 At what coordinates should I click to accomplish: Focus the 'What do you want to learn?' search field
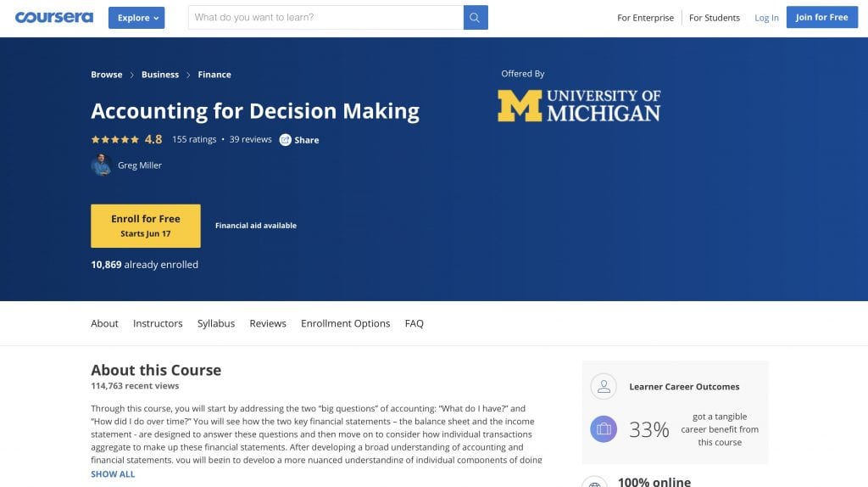coord(325,17)
